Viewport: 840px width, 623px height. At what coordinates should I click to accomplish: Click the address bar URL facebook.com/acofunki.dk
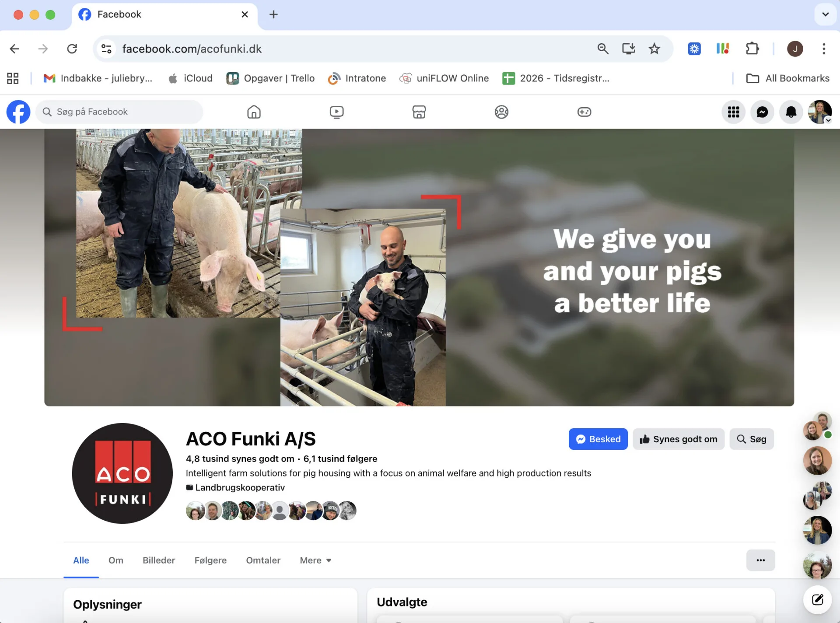[192, 49]
